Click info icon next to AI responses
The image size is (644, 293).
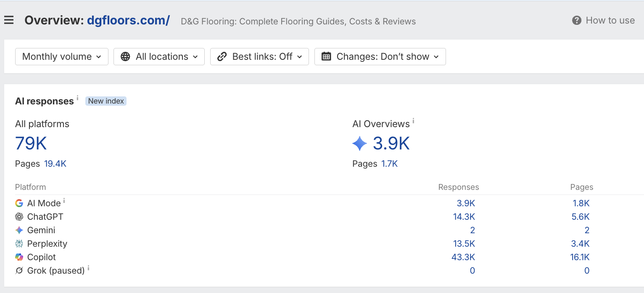point(77,98)
